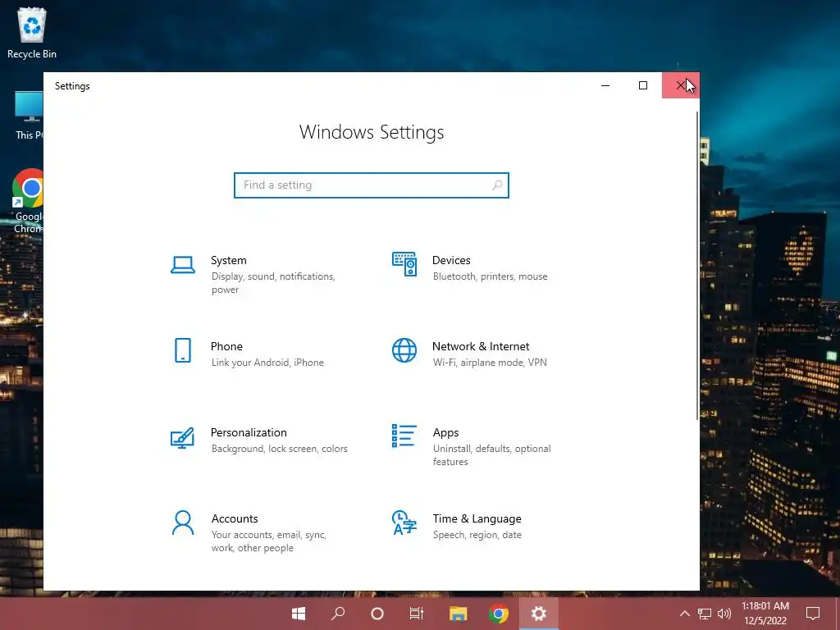
Task: Click the Settings title bar text
Action: [72, 86]
